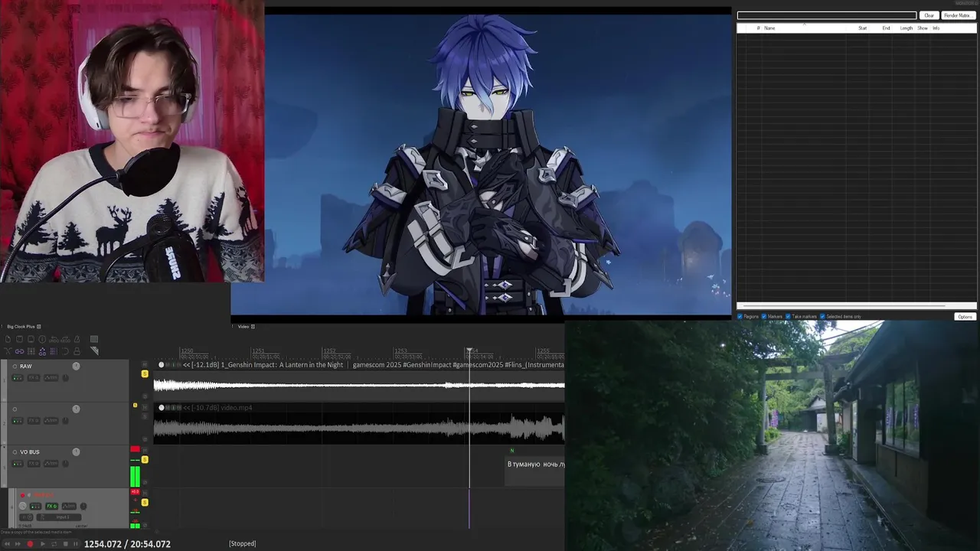Toggle item grouping link icon
The height and width of the screenshot is (551, 980).
tap(19, 351)
